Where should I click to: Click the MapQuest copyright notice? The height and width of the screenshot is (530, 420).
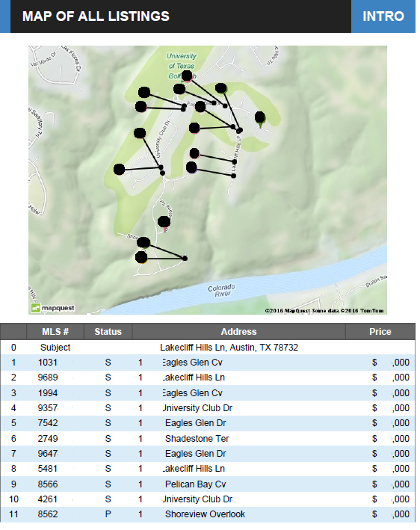coord(324,311)
